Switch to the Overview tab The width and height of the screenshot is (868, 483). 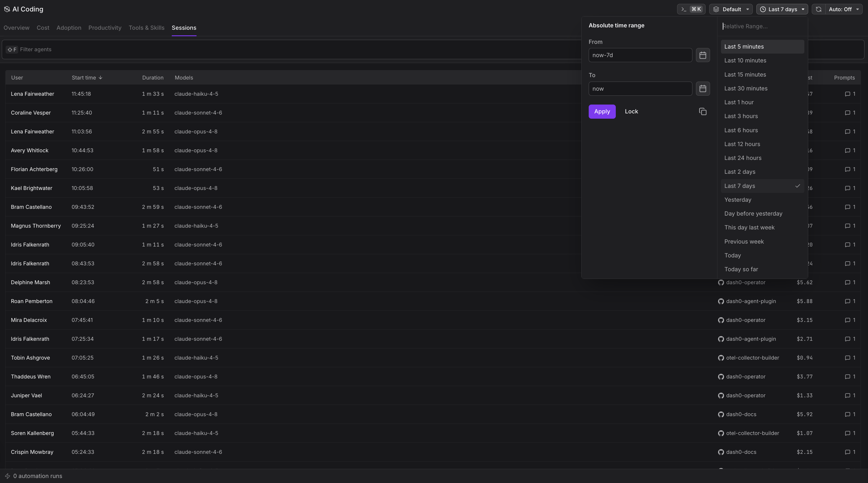click(x=16, y=28)
